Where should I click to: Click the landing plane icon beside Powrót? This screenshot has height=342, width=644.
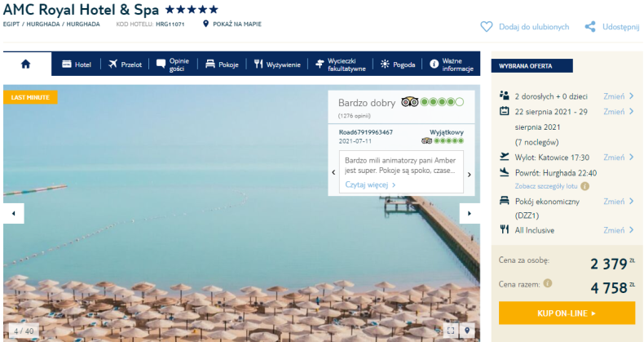pyautogui.click(x=505, y=172)
